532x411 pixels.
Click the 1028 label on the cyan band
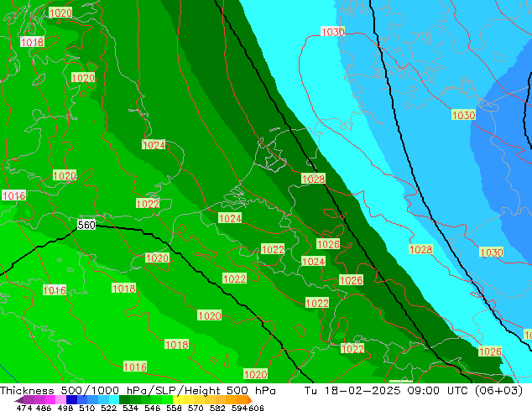tap(420, 249)
